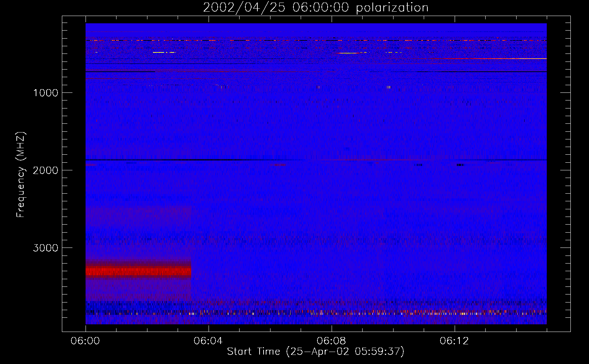Image resolution: width=589 pixels, height=364 pixels.
Task: Click the "3000" frequency tick label
Action: tap(46, 248)
